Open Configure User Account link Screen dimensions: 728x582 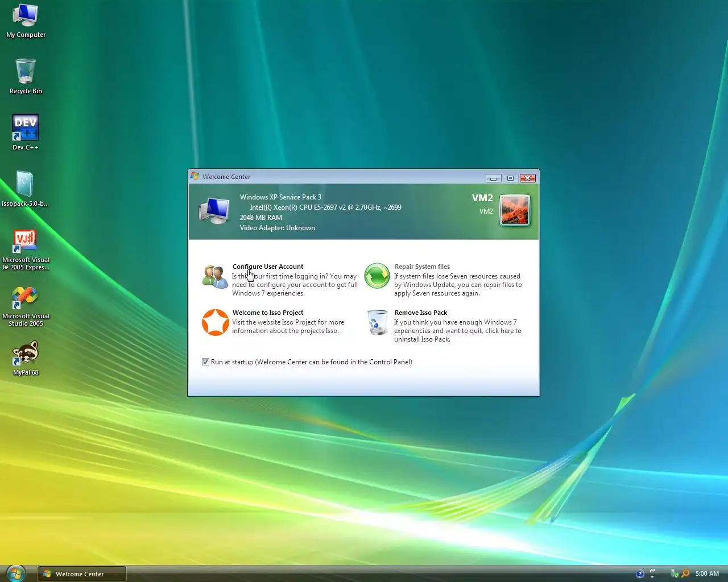click(268, 267)
